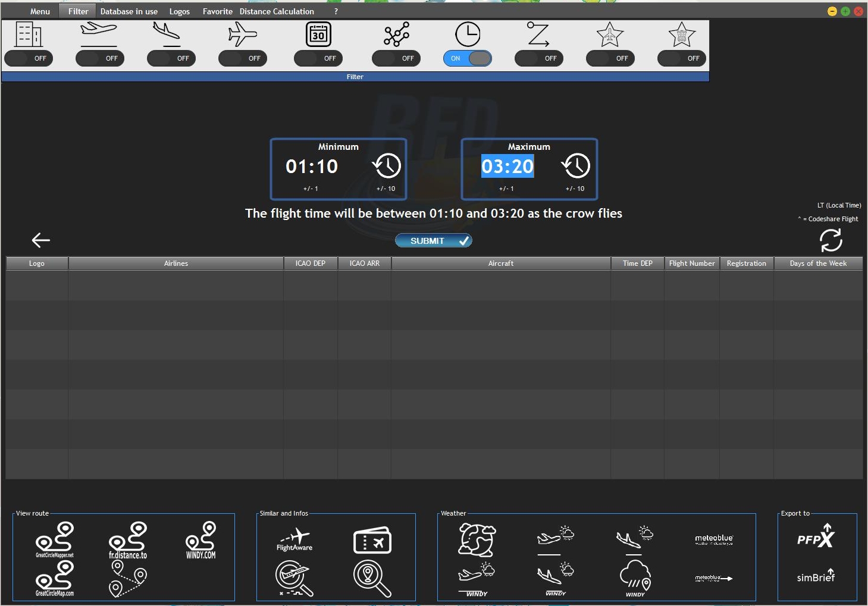Enable the toggle under the departing plane
Image resolution: width=868 pixels, height=606 pixels.
100,58
